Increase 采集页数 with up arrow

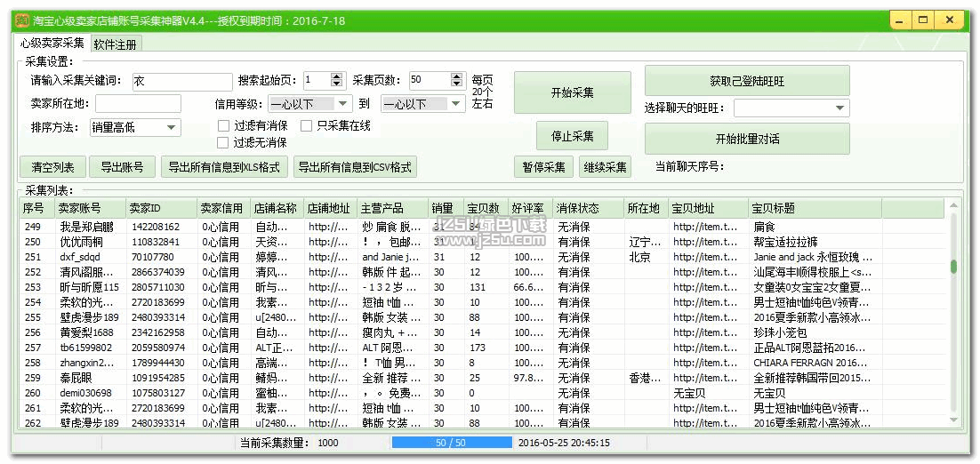(458, 76)
